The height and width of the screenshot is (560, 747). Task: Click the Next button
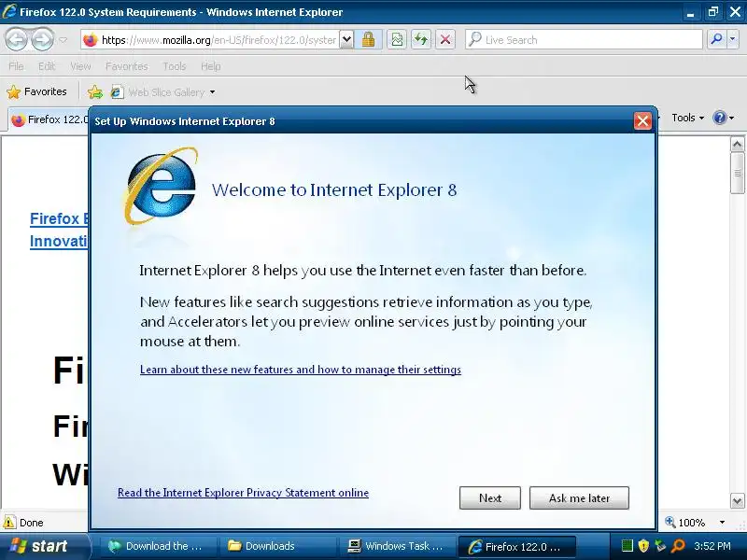pyautogui.click(x=489, y=498)
